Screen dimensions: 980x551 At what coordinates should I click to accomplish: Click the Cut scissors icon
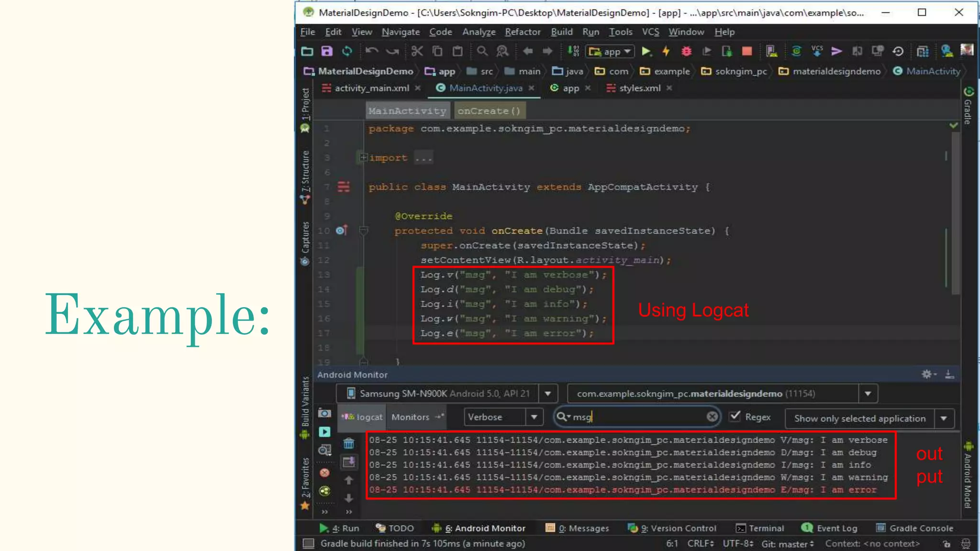point(417,51)
